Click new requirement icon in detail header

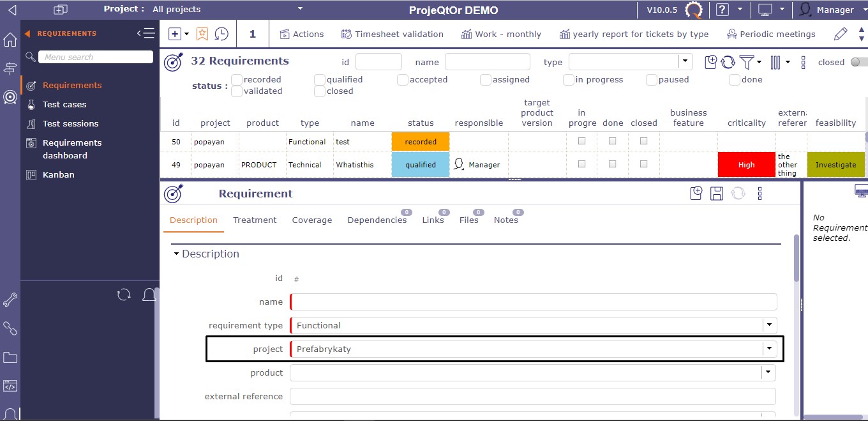[696, 194]
